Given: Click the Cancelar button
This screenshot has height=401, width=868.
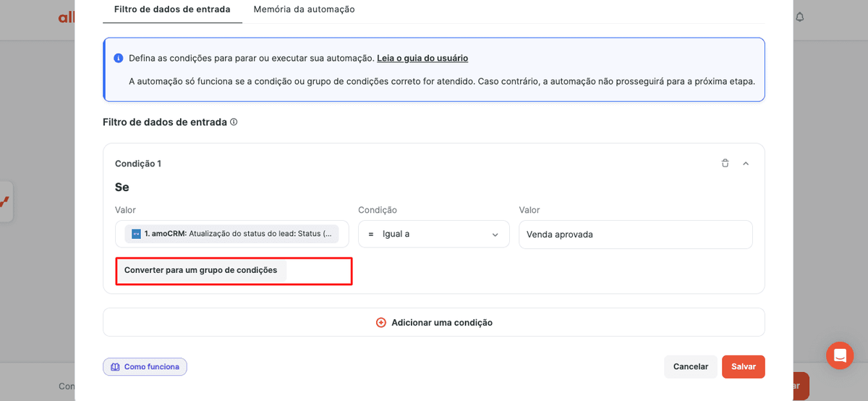Looking at the screenshot, I should pyautogui.click(x=691, y=366).
